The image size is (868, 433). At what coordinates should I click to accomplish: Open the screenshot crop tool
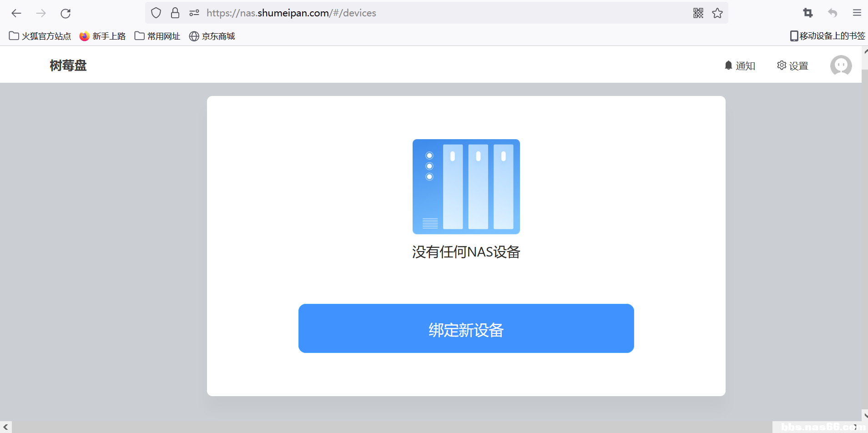[x=808, y=13]
